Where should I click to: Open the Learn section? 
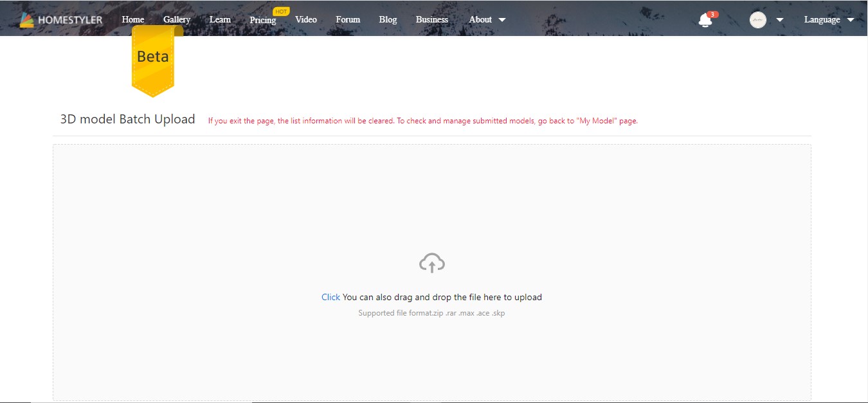[220, 19]
